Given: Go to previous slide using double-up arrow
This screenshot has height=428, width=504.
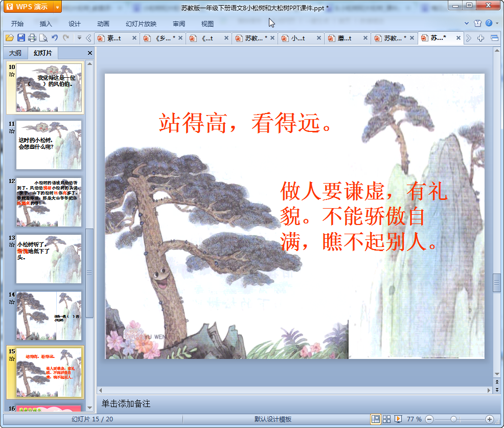Looking at the screenshot, I should click(x=497, y=382).
